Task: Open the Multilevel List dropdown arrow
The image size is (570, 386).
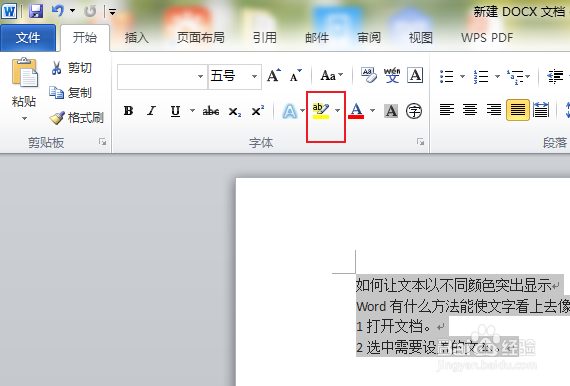Action: 527,76
